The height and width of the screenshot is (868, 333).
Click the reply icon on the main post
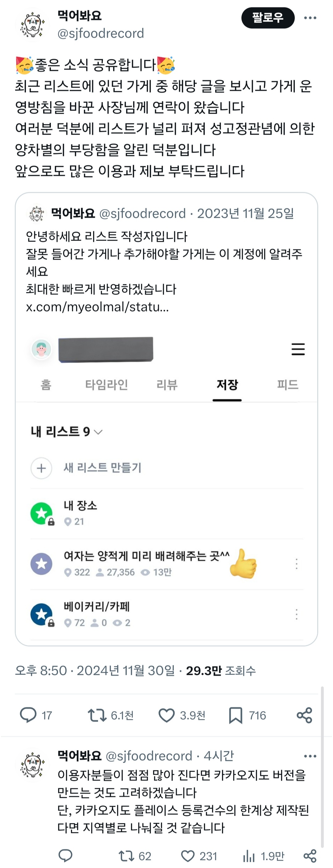click(28, 715)
